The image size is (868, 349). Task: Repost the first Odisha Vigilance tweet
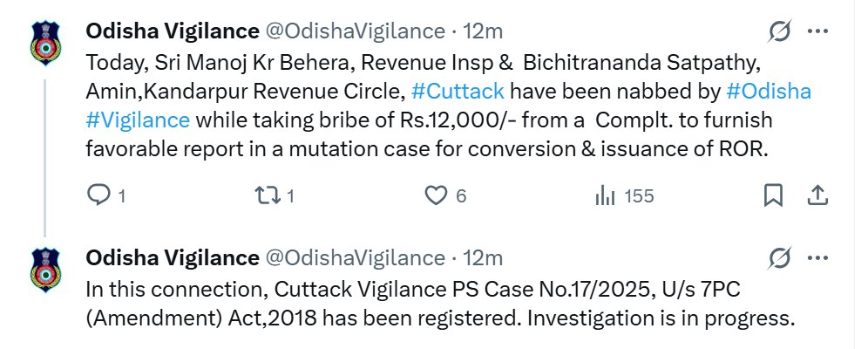(x=263, y=195)
